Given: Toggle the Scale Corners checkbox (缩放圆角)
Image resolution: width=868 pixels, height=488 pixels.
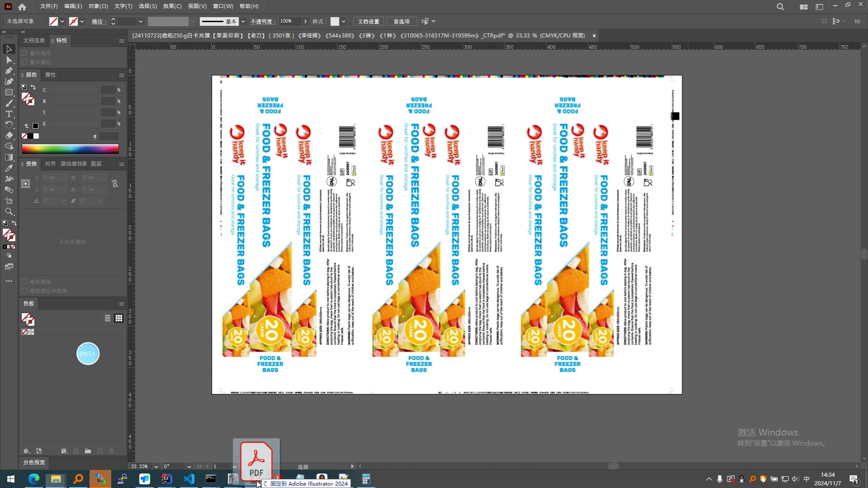Looking at the screenshot, I should click(x=25, y=282).
